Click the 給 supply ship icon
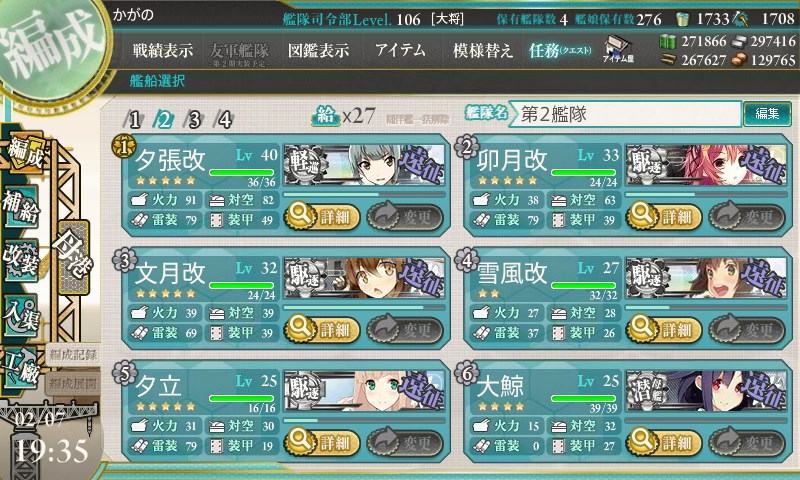 click(x=325, y=116)
